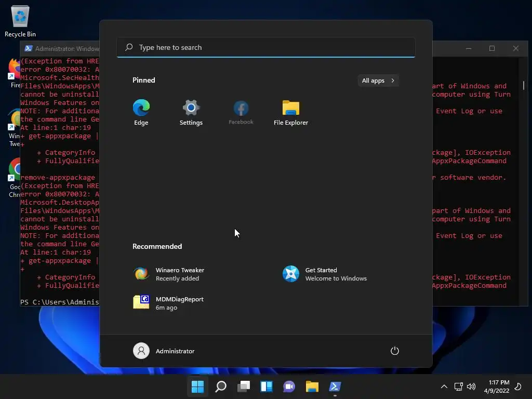Image resolution: width=532 pixels, height=399 pixels.
Task: Open File Explorer from the taskbar
Action: click(312, 387)
